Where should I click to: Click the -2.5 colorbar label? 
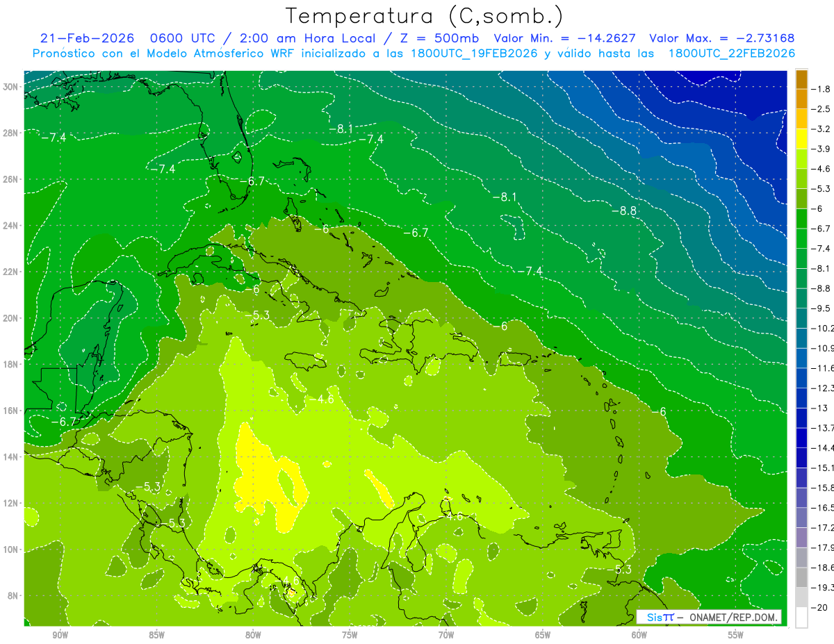click(821, 109)
